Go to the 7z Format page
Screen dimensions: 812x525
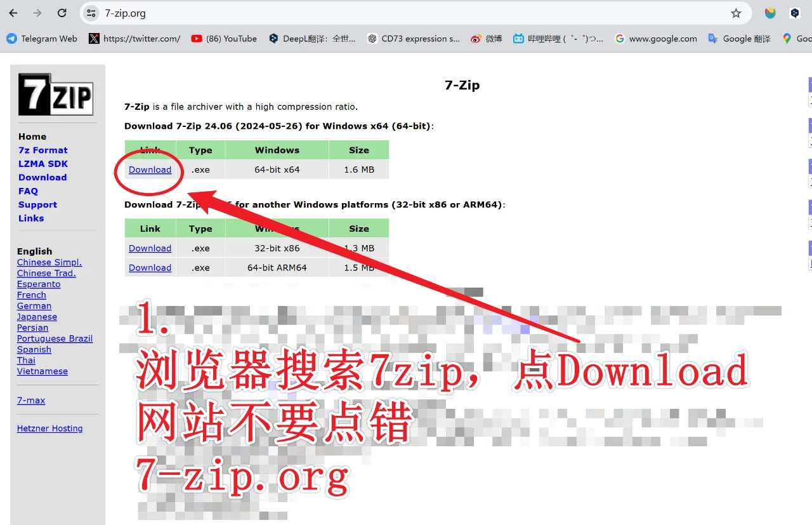43,150
